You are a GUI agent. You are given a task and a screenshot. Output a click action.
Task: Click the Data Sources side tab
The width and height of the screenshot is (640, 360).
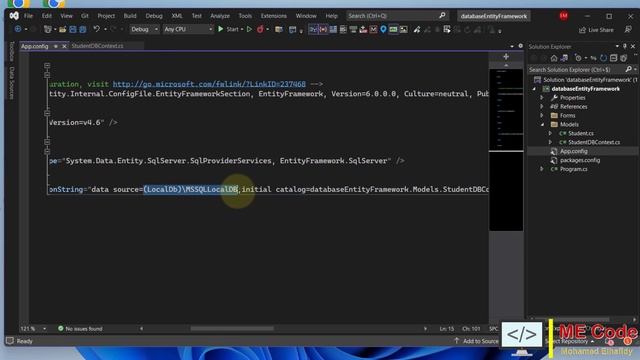click(x=11, y=82)
